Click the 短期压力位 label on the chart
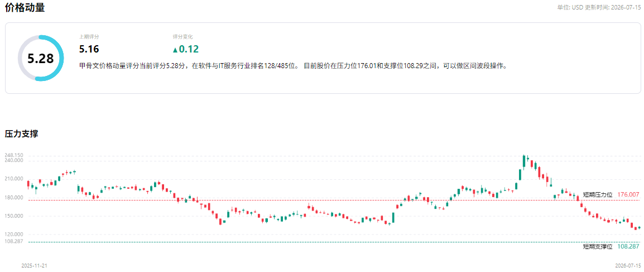644x272 pixels. tap(598, 195)
